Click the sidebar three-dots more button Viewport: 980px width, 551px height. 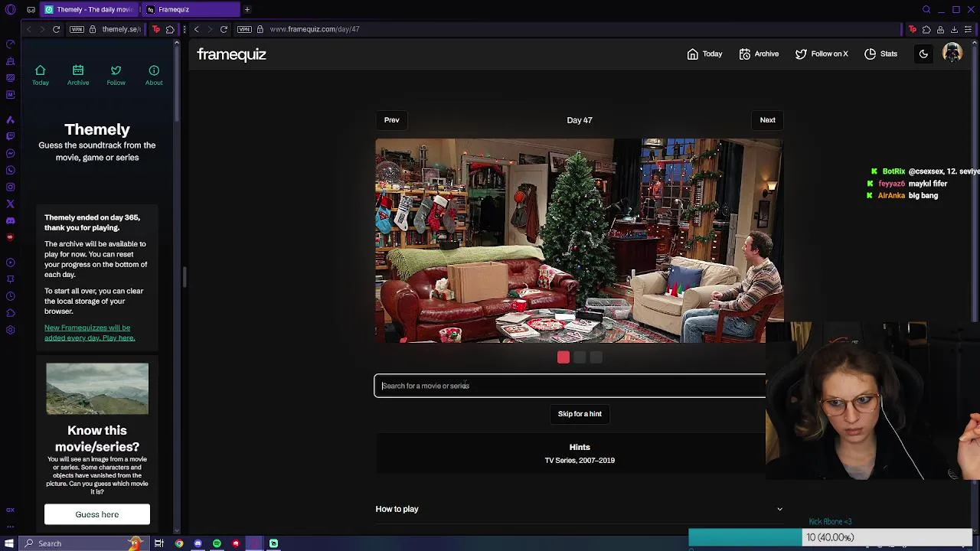10,527
